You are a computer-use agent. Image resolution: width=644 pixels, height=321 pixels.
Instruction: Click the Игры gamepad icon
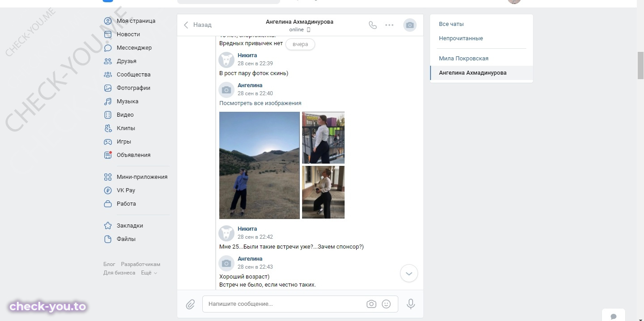click(x=107, y=142)
